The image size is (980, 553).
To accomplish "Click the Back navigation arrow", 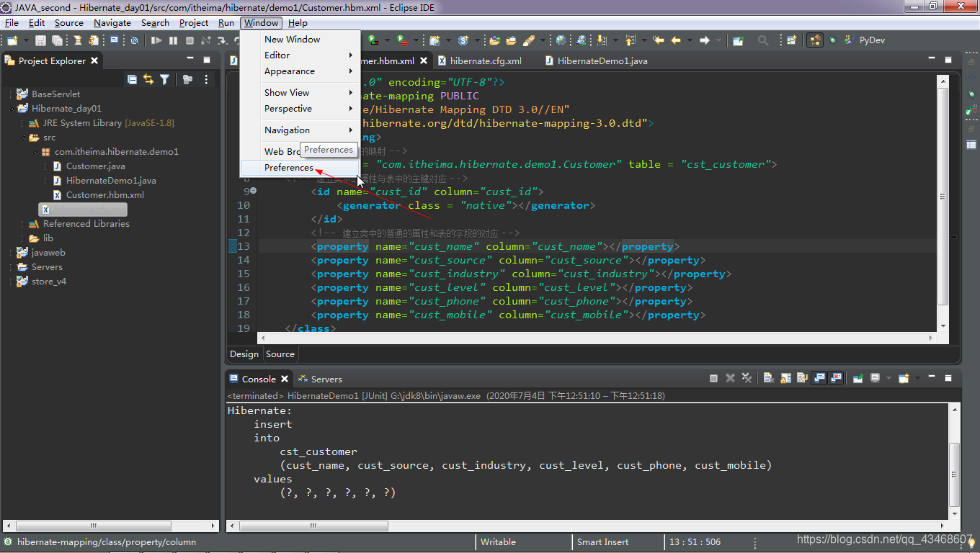I will coord(676,40).
